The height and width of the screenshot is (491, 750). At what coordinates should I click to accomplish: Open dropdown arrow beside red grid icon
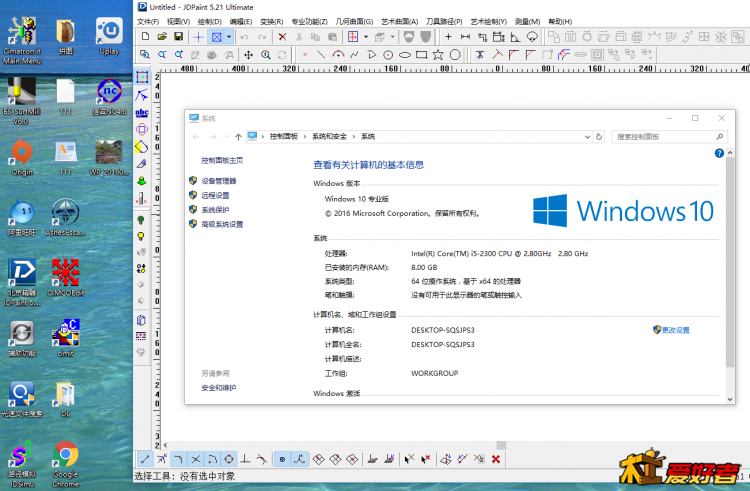tap(366, 37)
